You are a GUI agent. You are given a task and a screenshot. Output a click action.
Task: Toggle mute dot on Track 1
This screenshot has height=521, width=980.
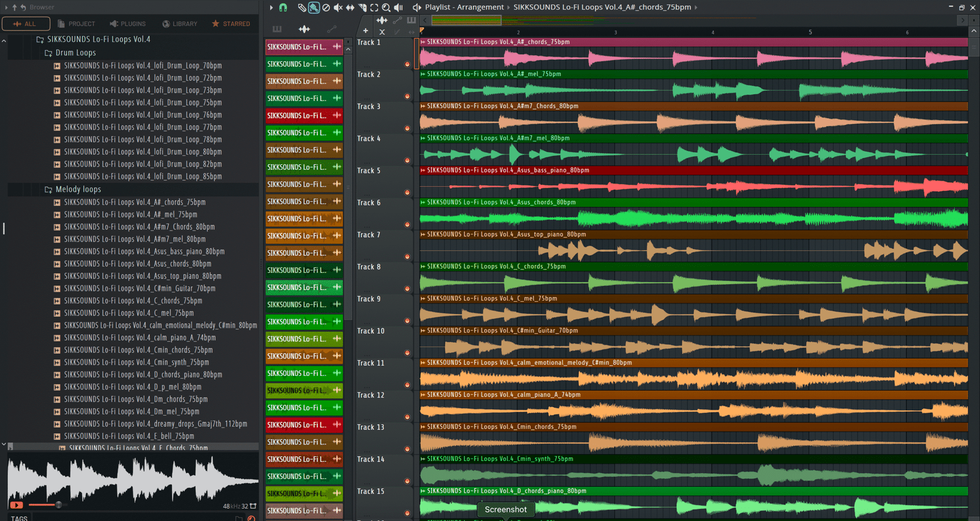tap(407, 64)
